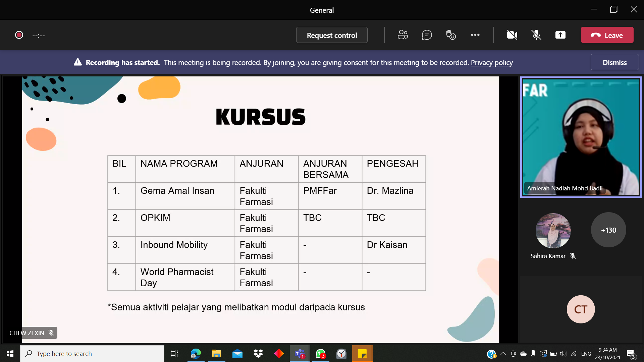Select Amierah Nadiah Mohd Badli video tile

580,137
